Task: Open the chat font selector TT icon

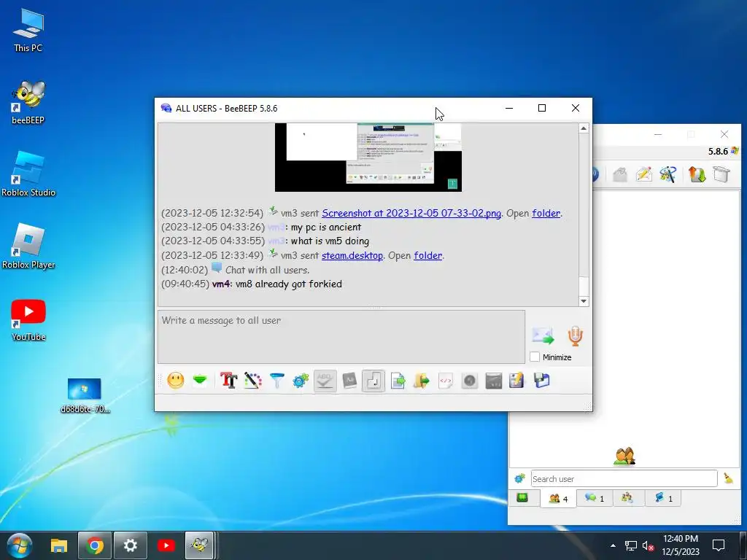Action: pyautogui.click(x=228, y=381)
